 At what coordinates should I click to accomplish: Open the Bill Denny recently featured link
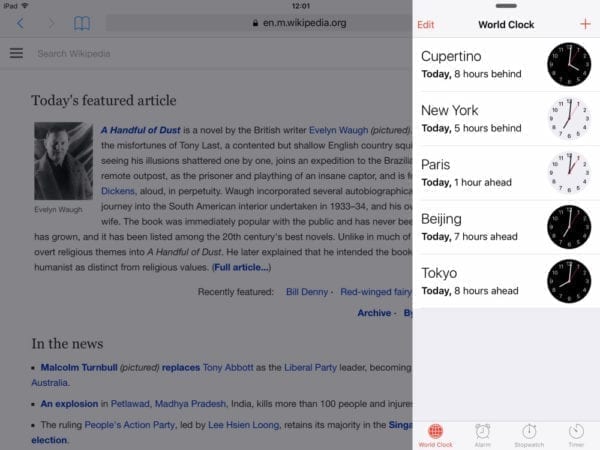[x=306, y=291]
